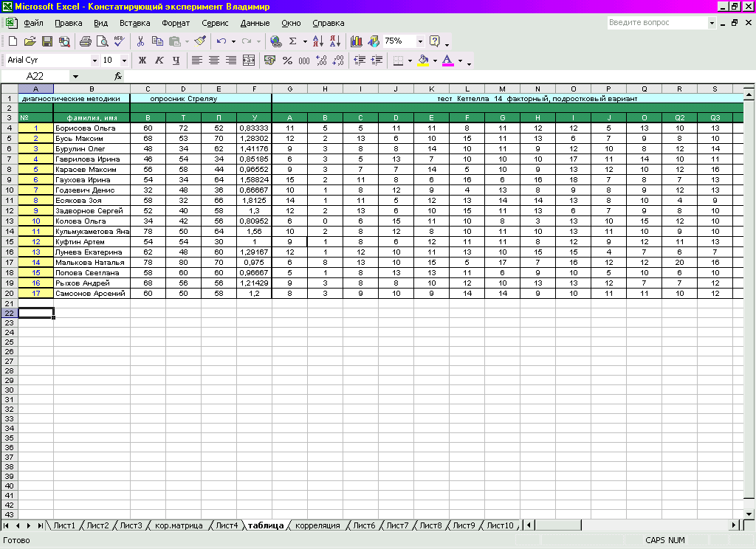Toggle bold formatting (Ж button)

[142, 61]
